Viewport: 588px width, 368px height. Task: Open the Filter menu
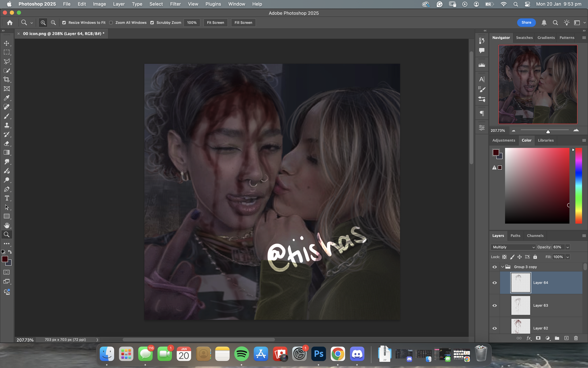[175, 4]
